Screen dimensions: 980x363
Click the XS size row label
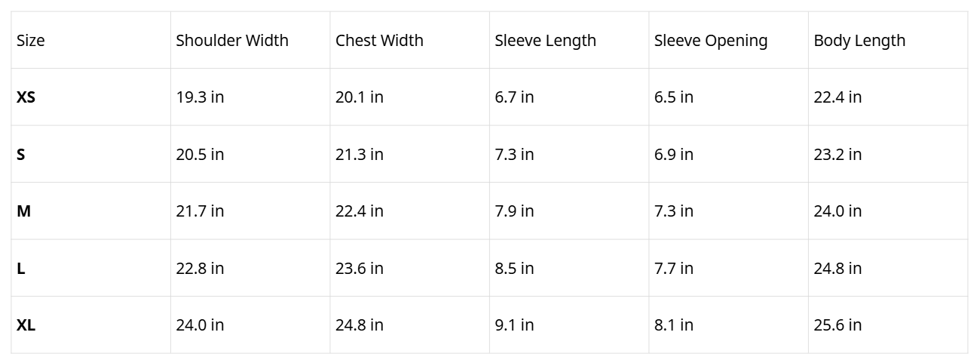pos(26,97)
